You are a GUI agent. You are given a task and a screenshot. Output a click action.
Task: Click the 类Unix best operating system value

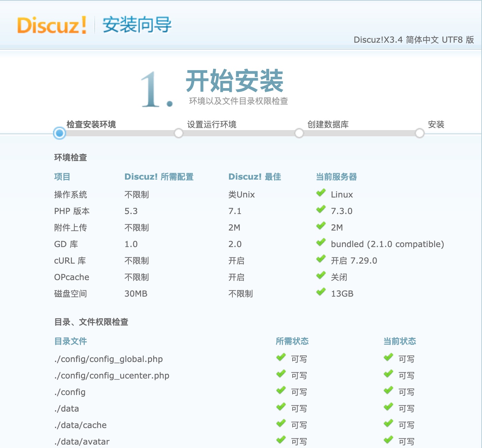coord(242,194)
